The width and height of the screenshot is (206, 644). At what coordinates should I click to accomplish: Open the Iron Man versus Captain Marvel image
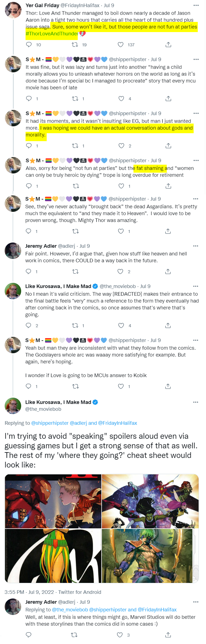[x=53, y=501]
